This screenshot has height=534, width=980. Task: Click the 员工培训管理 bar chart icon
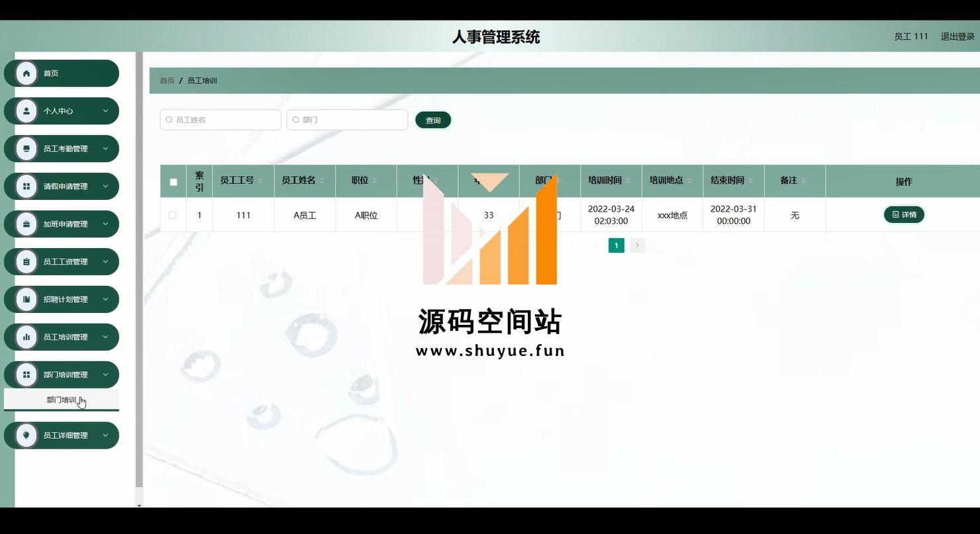pyautogui.click(x=26, y=337)
